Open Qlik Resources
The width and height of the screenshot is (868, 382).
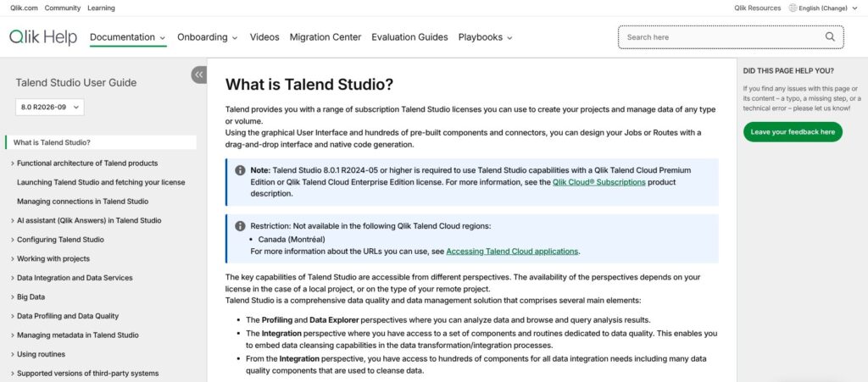(757, 8)
